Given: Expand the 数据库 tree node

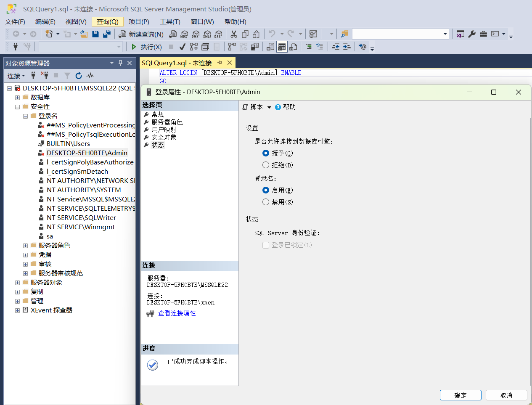Looking at the screenshot, I should pos(17,97).
